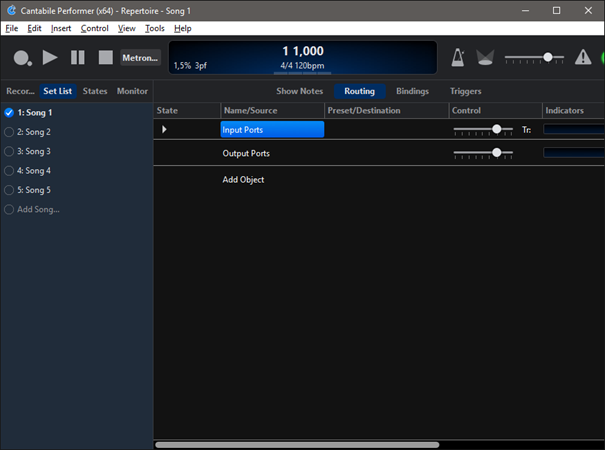Load Song 4 via its radio button
This screenshot has width=605, height=450.
[9, 171]
